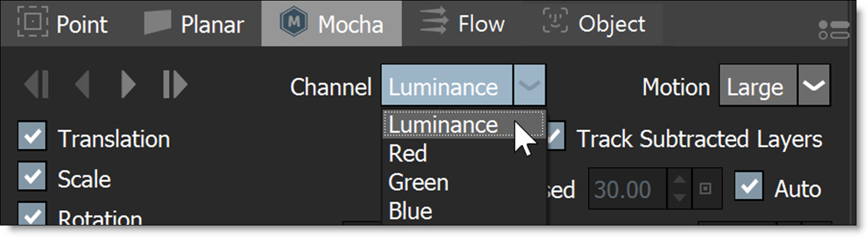
Task: Choose Luminance from the Channel list
Action: 464,124
